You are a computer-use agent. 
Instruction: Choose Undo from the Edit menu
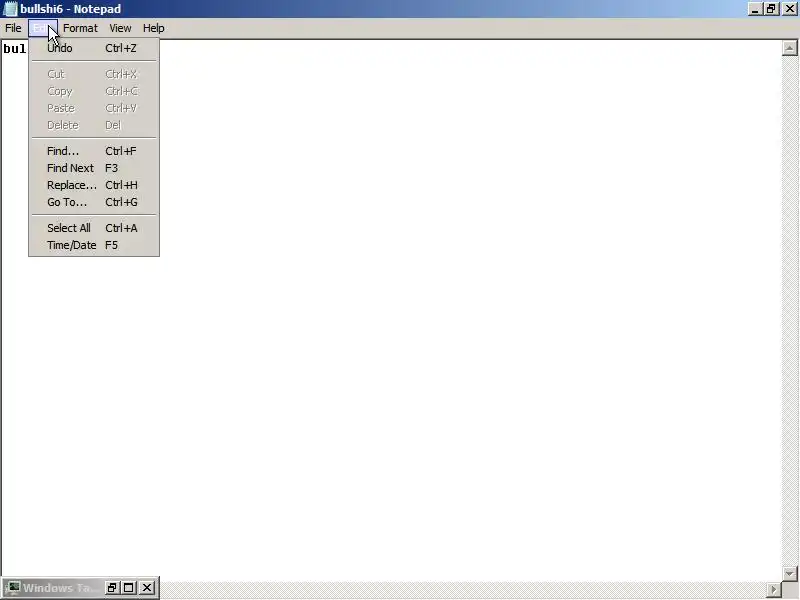[94, 48]
